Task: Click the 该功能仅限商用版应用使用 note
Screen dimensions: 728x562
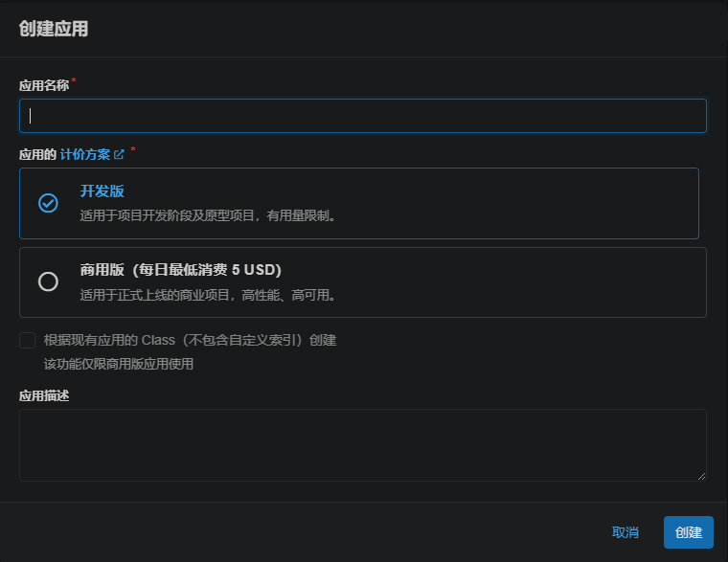Action: point(119,364)
